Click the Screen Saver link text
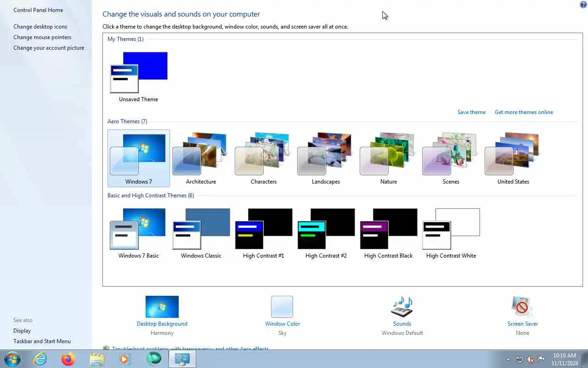 click(523, 324)
